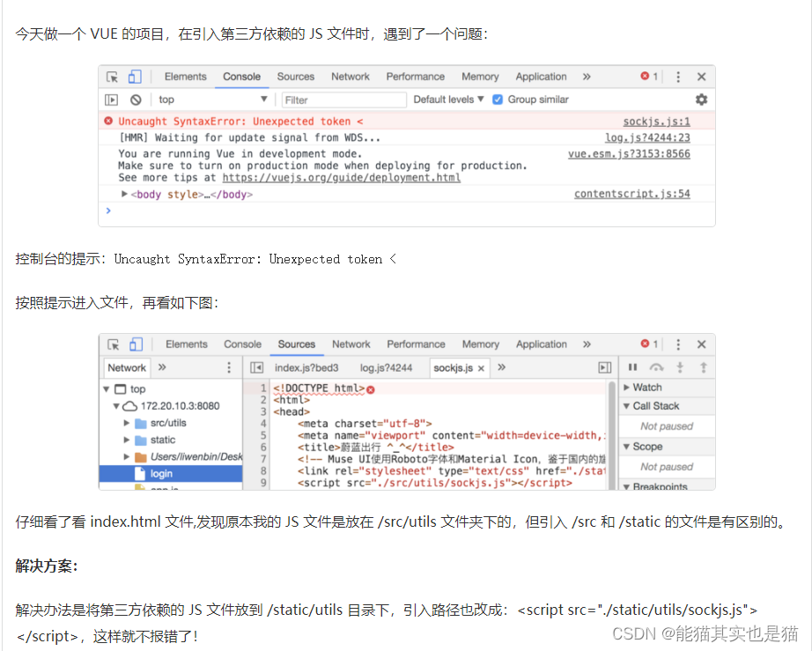Click the console Filter input field

[x=343, y=99]
